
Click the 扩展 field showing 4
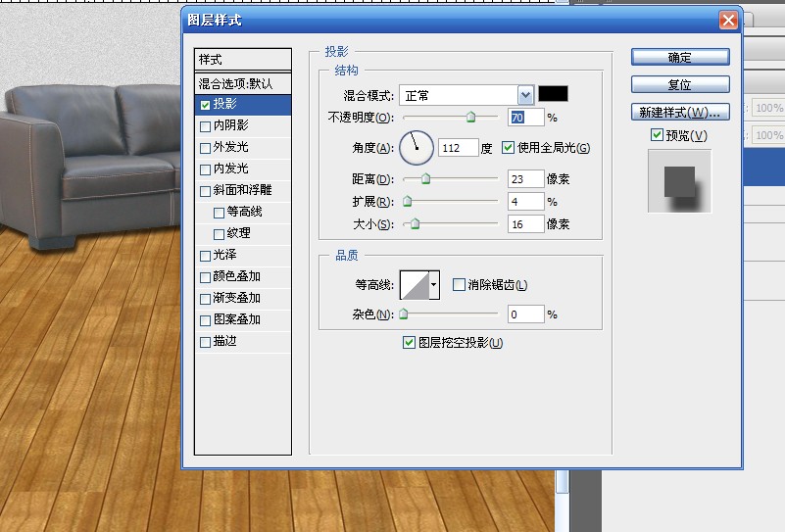click(x=525, y=201)
